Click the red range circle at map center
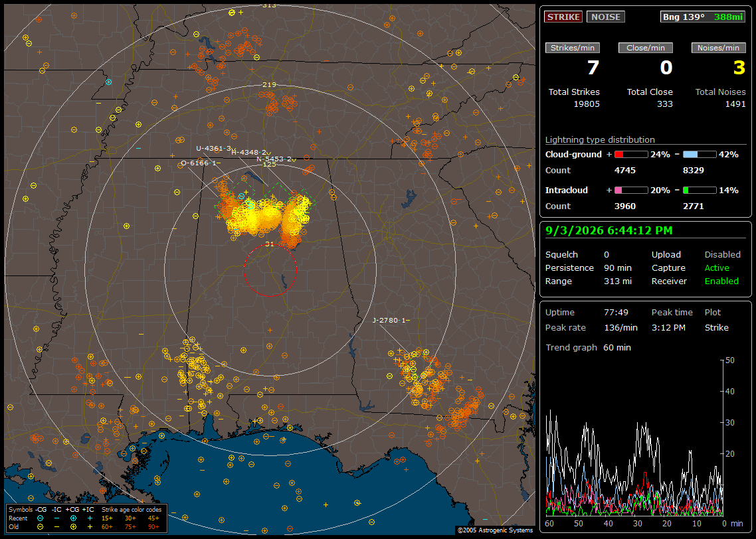Image resolution: width=756 pixels, height=539 pixels. click(x=270, y=270)
